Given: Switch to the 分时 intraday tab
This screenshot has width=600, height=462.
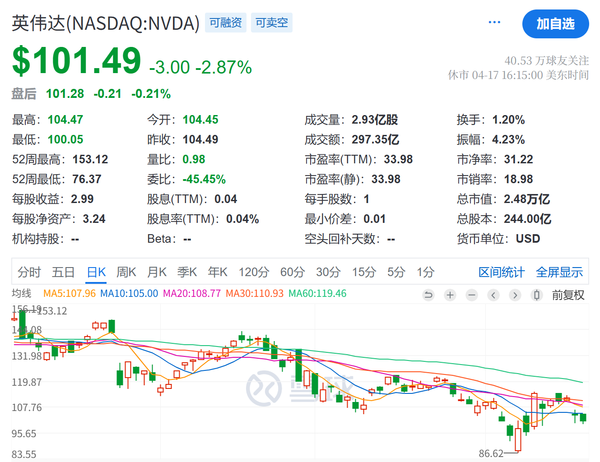Looking at the screenshot, I should tap(29, 271).
